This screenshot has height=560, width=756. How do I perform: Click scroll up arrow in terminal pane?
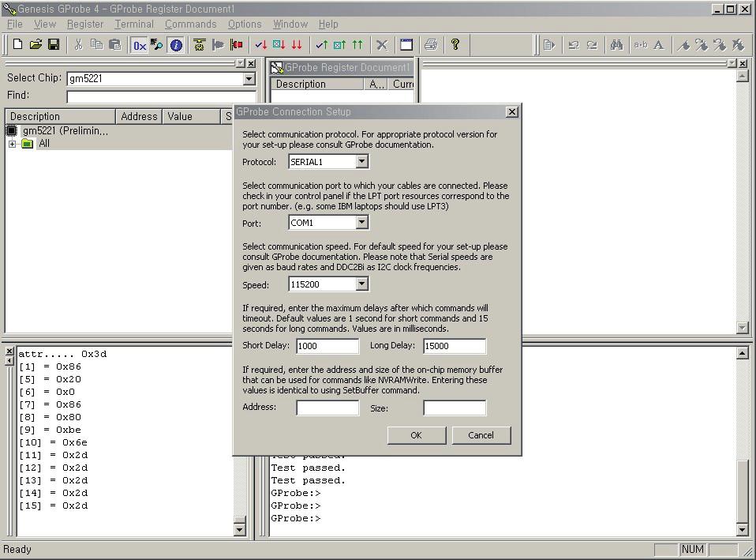point(743,353)
